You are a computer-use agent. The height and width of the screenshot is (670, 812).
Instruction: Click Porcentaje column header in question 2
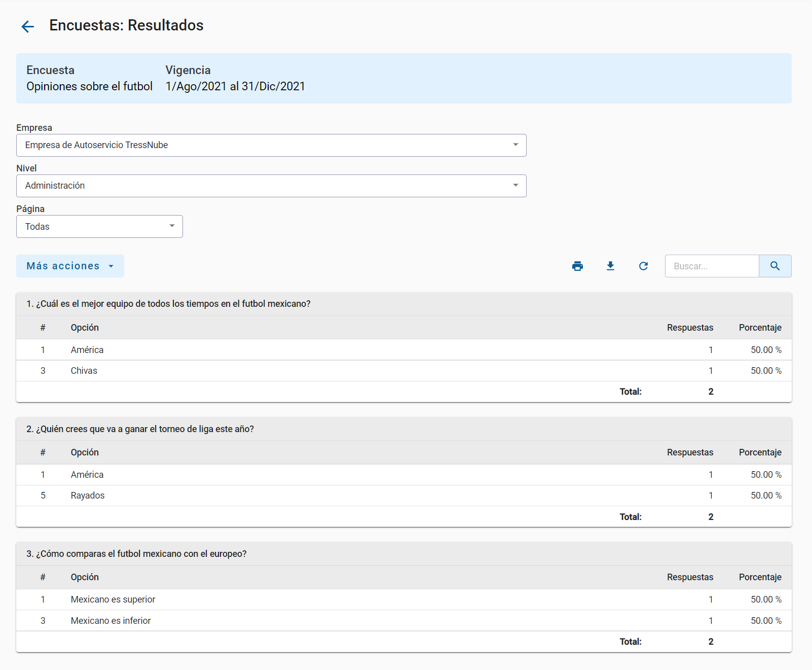(x=759, y=452)
